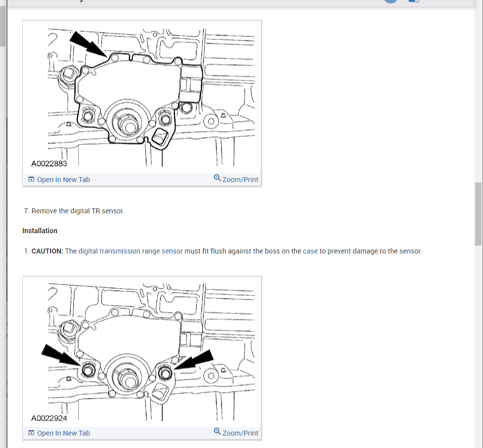Click the magnifier icon under diagram A0022883
The image size is (483, 448).
pos(217,178)
